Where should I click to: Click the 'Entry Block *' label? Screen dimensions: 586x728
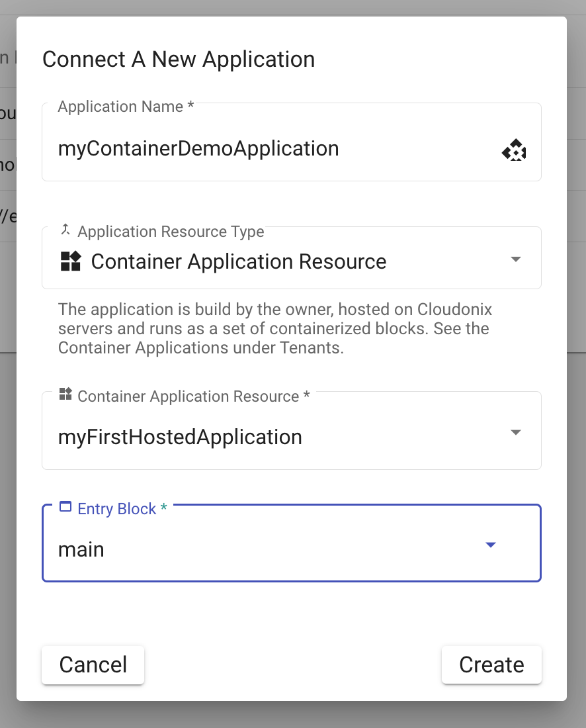pyautogui.click(x=122, y=509)
